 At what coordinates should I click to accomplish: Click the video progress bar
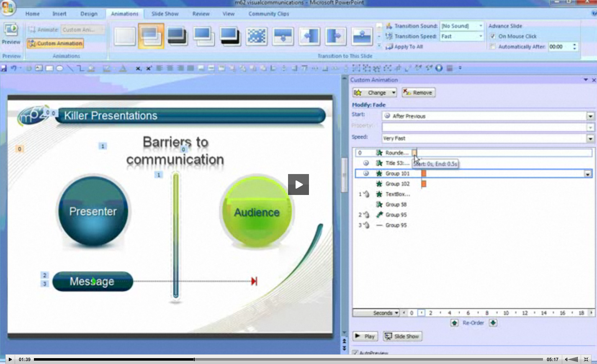coord(288,359)
